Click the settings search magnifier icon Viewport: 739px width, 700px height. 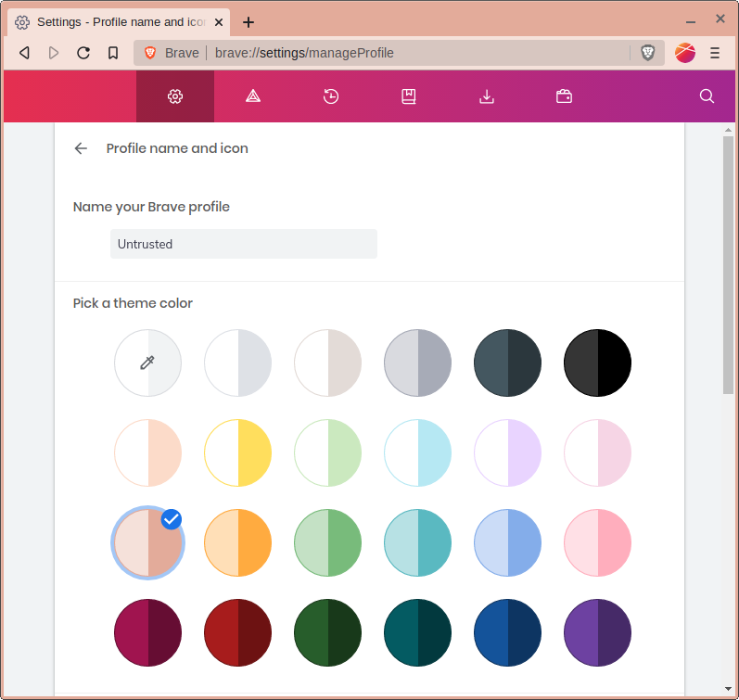pyautogui.click(x=707, y=96)
